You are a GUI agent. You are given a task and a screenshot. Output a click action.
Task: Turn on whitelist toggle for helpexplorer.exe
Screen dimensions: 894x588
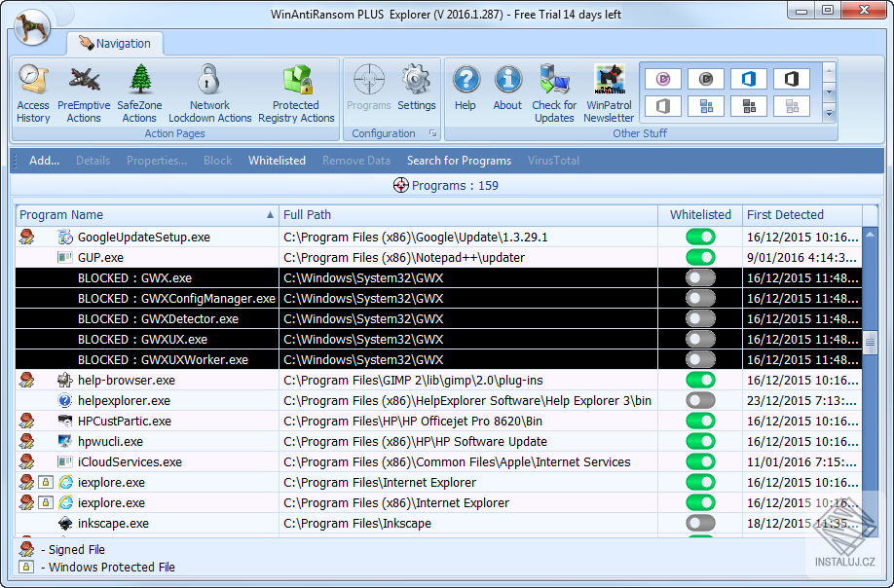click(x=700, y=400)
